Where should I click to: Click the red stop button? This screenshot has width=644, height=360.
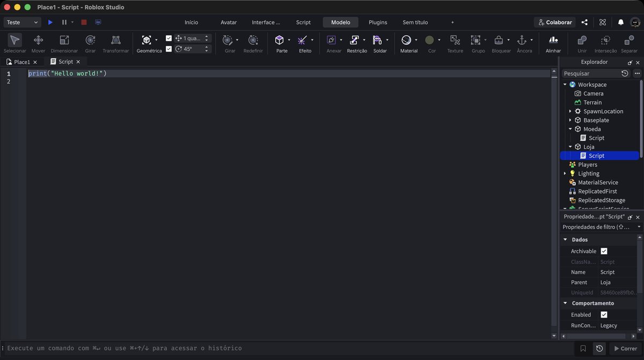(x=84, y=22)
